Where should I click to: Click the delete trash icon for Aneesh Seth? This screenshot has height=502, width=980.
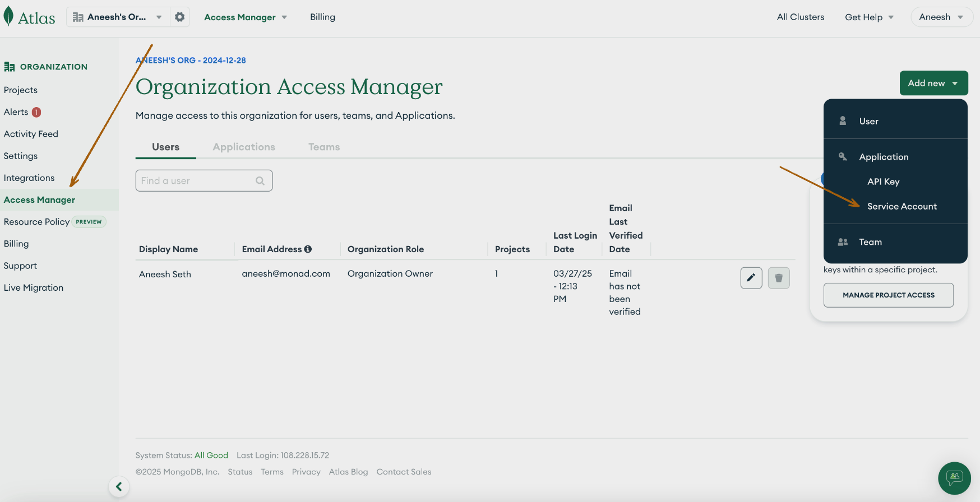point(778,278)
